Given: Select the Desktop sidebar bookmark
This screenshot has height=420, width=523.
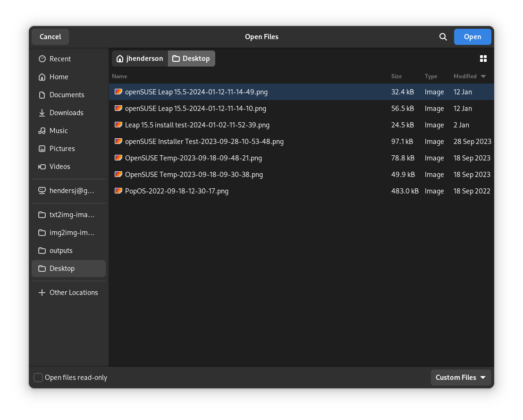Looking at the screenshot, I should [62, 268].
